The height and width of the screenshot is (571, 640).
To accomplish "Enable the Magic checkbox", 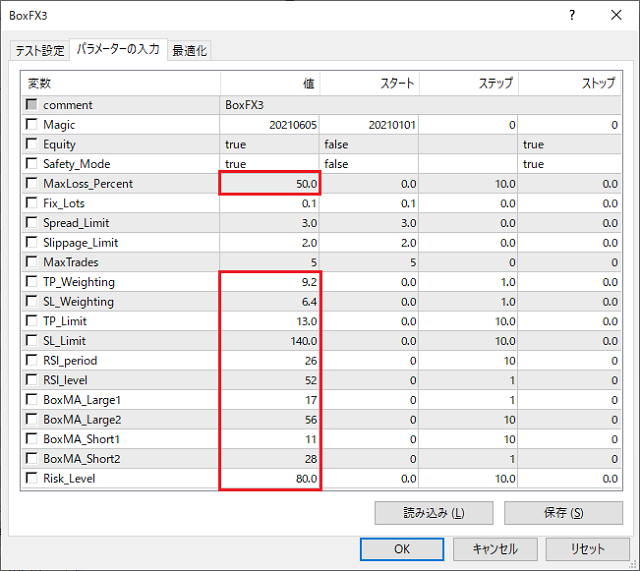I will (x=31, y=124).
